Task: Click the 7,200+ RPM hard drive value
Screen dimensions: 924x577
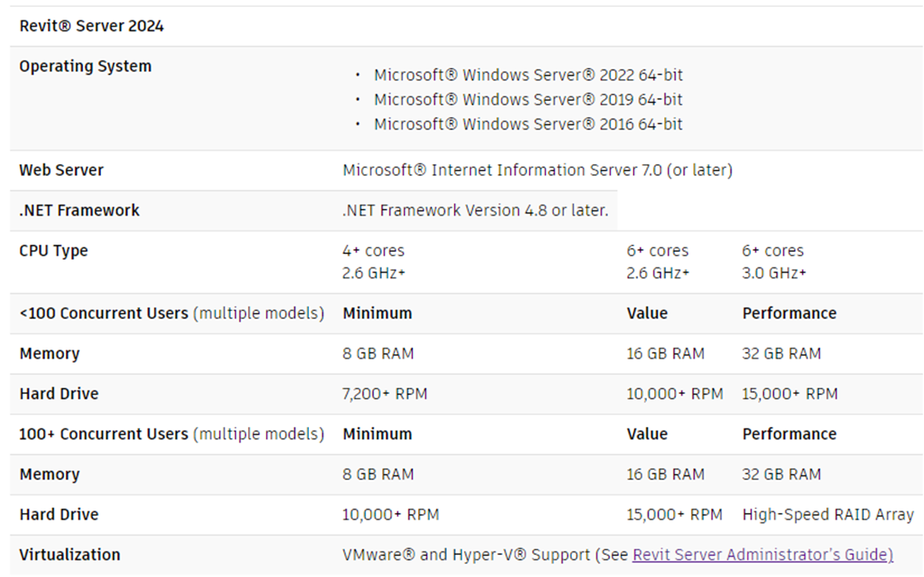Action: [384, 394]
